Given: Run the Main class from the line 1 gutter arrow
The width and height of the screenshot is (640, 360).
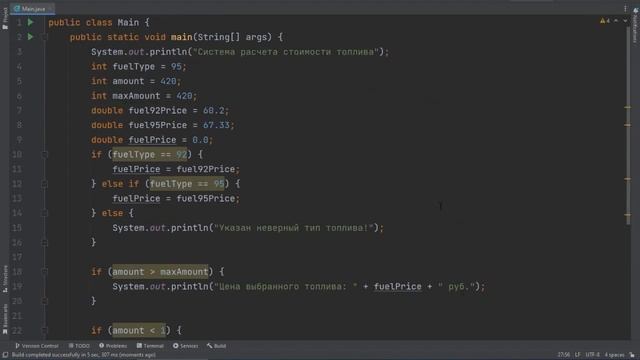Looking at the screenshot, I should pos(31,22).
